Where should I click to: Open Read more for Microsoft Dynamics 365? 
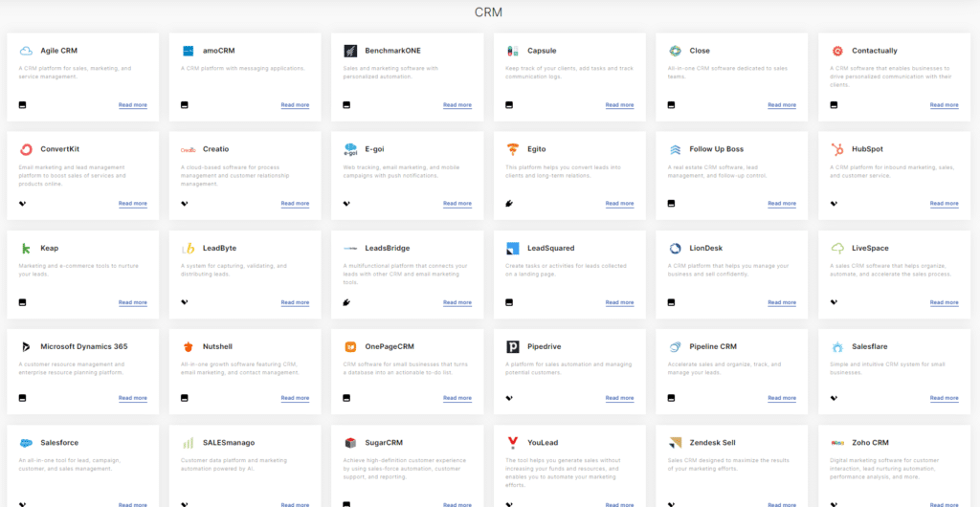click(132, 398)
